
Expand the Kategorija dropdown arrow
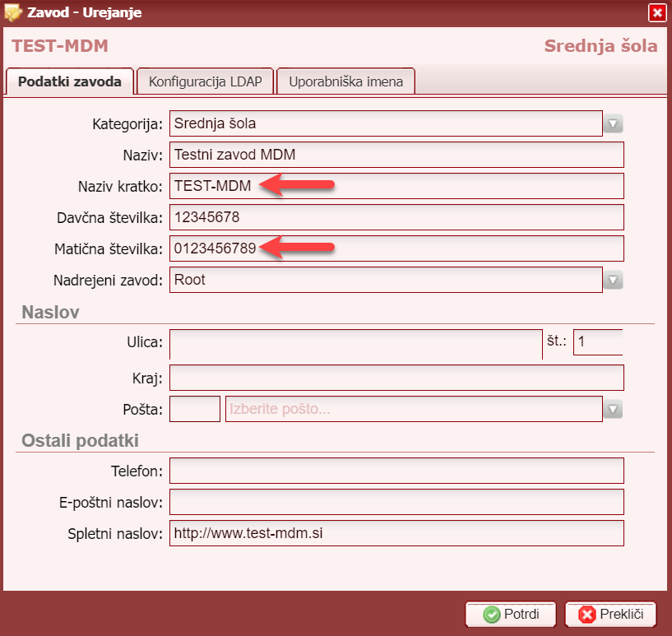click(x=614, y=124)
